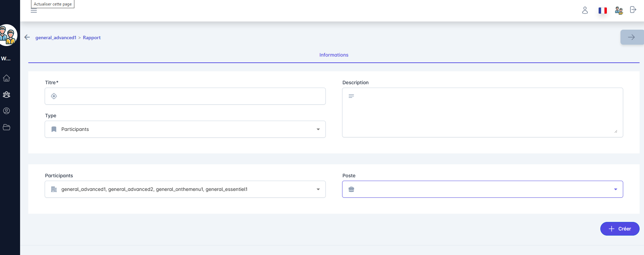This screenshot has height=255, width=644.
Task: Open the hamburger menu icon
Action: click(x=34, y=11)
